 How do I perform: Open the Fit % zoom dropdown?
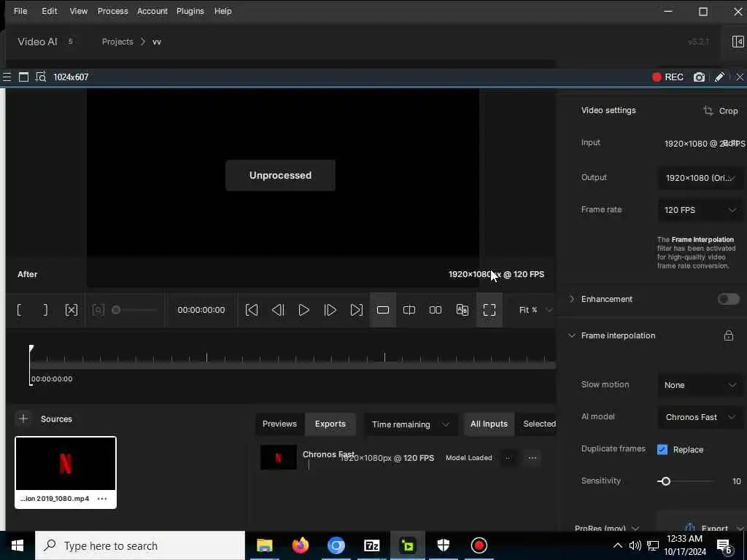535,310
